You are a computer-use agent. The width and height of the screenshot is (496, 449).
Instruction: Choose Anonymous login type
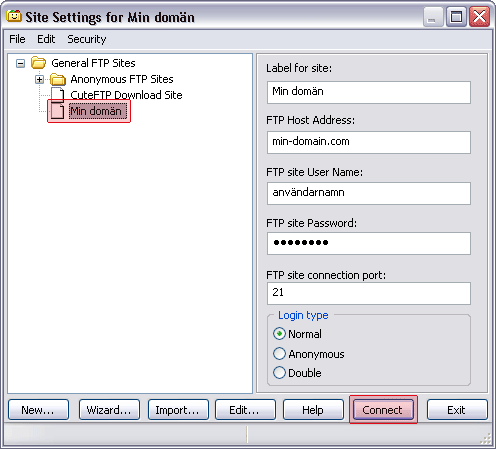point(279,353)
